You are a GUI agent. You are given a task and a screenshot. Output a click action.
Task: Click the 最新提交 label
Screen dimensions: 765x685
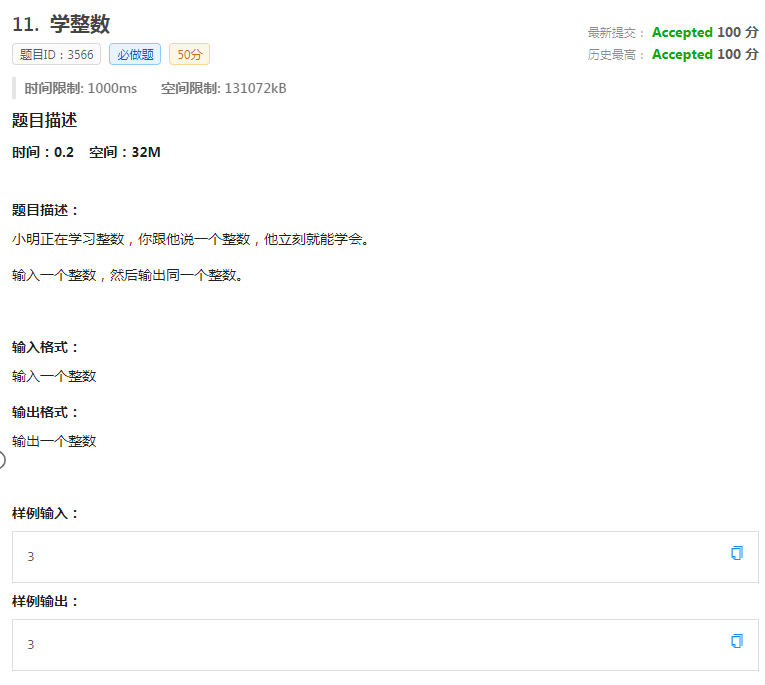click(616, 33)
